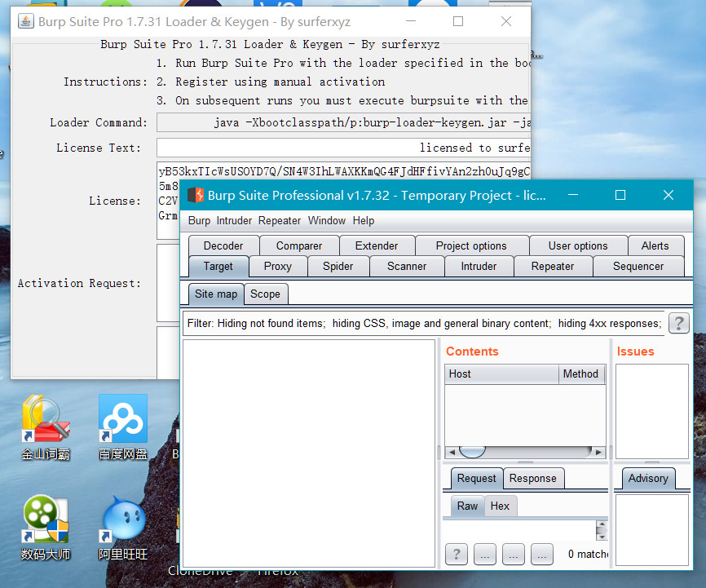Click the License text area in Keygen
The image size is (706, 588).
(343, 171)
